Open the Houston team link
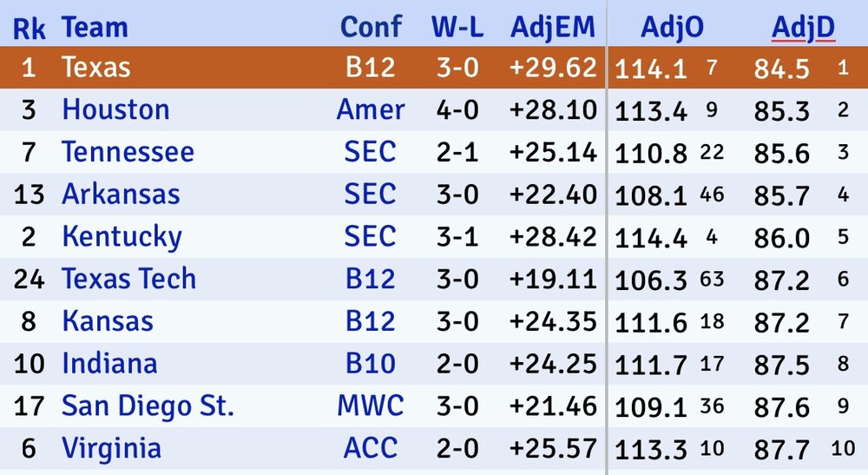The width and height of the screenshot is (868, 475). coord(115,110)
